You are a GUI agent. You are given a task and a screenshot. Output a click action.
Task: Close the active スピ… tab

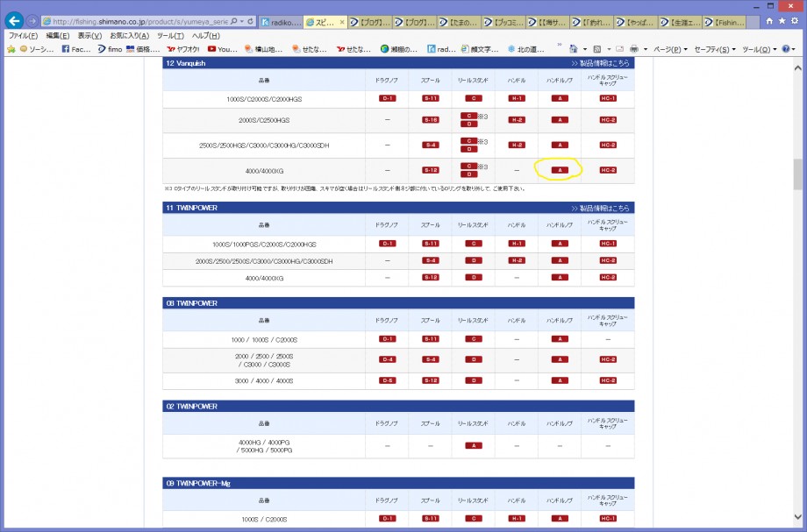pos(342,22)
